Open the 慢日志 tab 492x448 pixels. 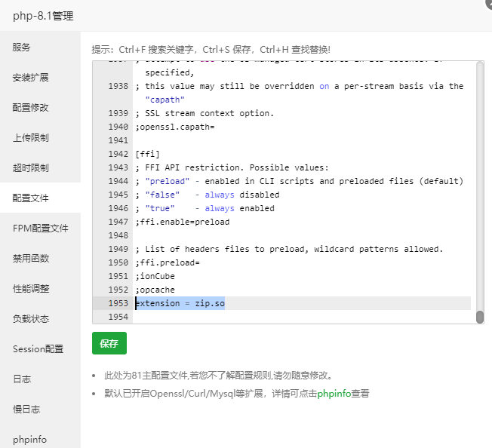[26, 409]
